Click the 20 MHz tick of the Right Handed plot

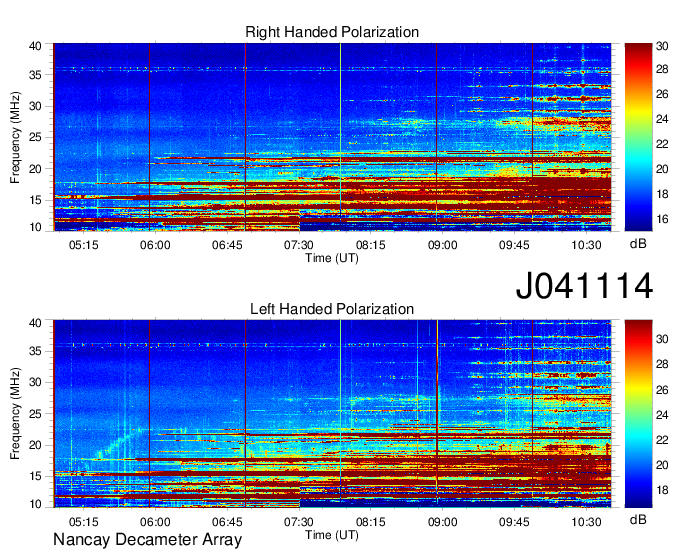[x=35, y=169]
